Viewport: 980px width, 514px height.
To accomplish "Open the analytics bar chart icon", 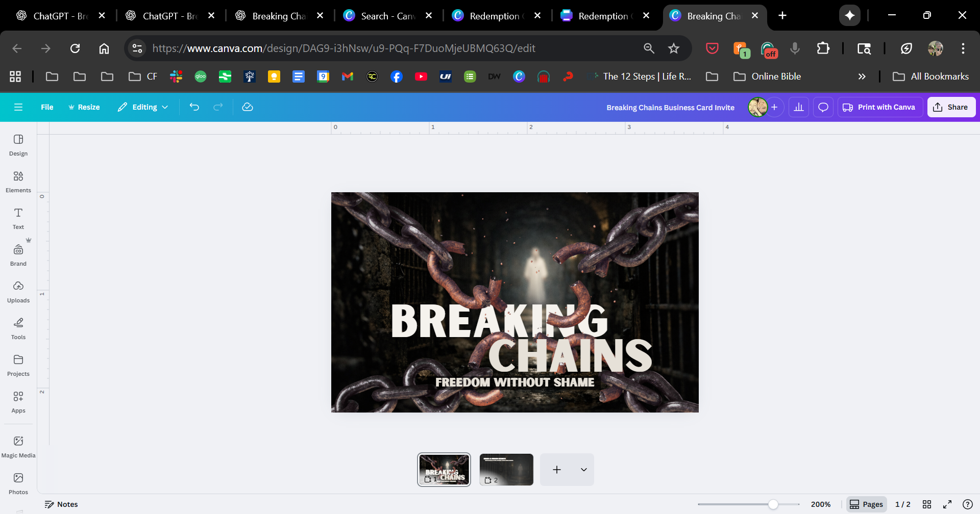I will click(798, 107).
